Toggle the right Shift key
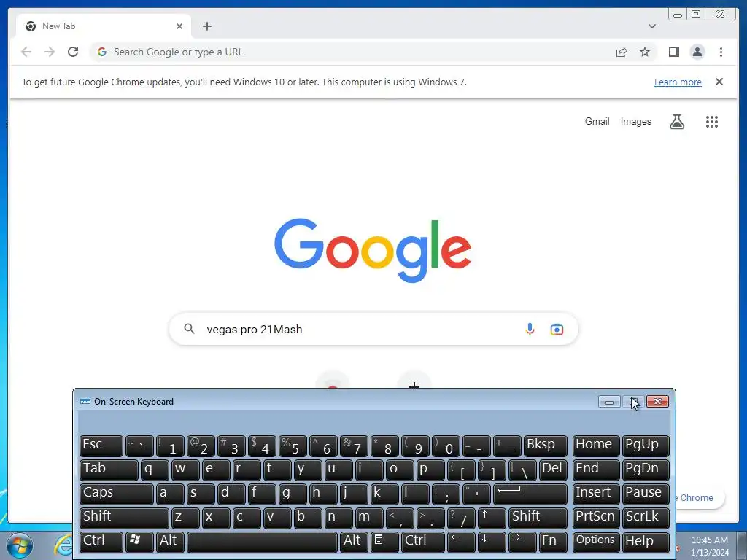Screen dimensions: 747x560 point(538,518)
